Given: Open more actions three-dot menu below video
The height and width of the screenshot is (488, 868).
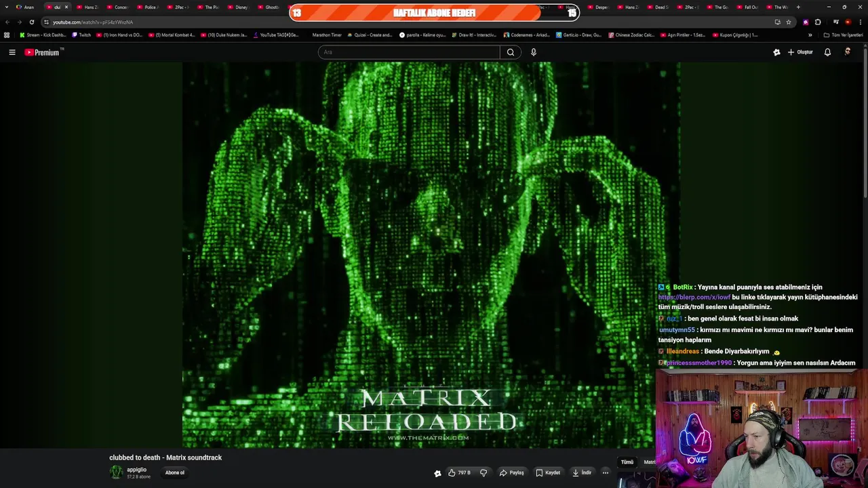Looking at the screenshot, I should click(606, 472).
